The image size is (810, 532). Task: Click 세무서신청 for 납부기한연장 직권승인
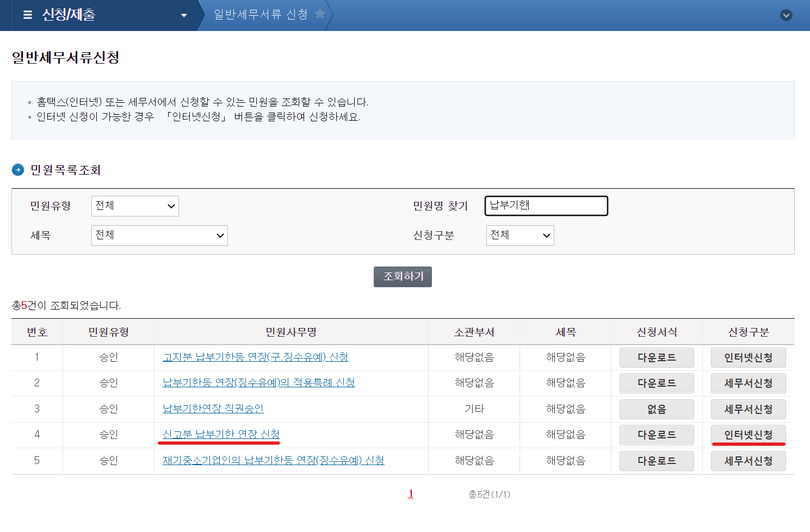(x=748, y=409)
